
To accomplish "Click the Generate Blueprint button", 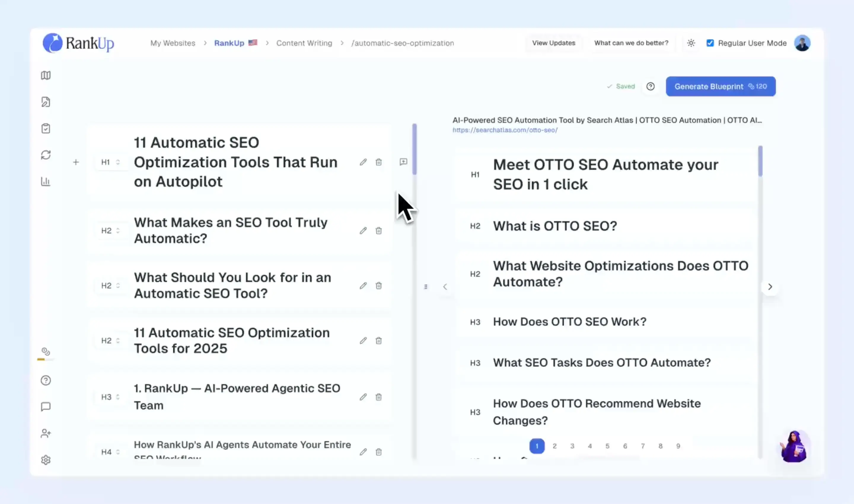I will (x=721, y=87).
